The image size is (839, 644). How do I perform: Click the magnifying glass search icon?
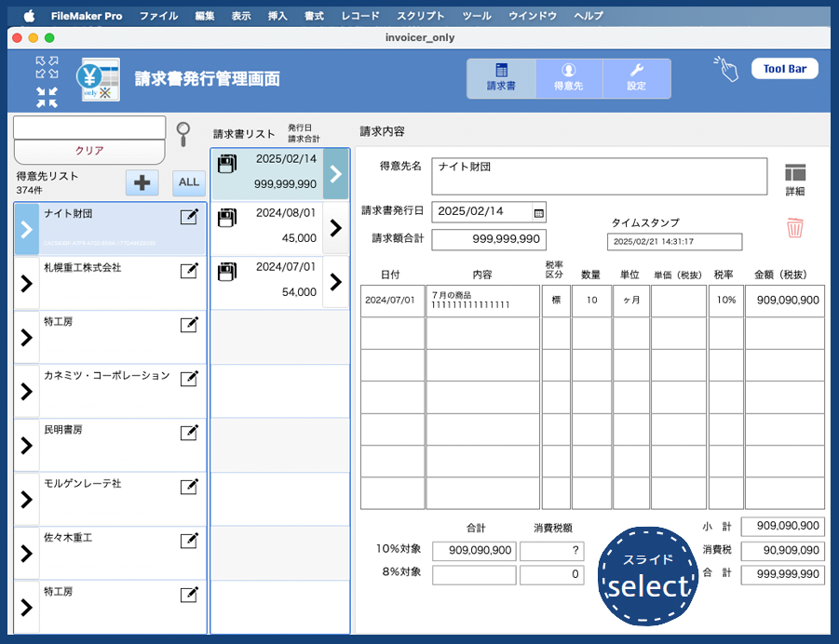point(183,132)
